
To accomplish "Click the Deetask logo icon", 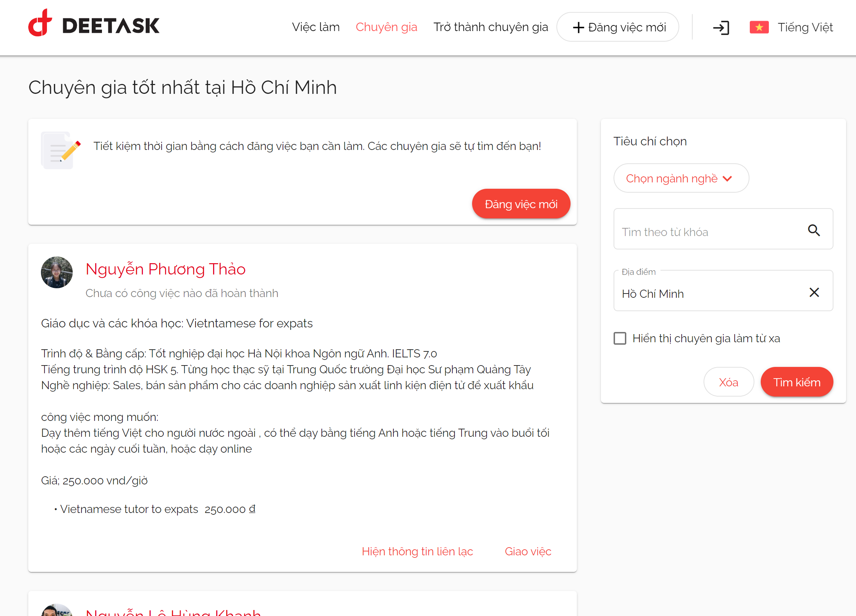I will point(40,23).
